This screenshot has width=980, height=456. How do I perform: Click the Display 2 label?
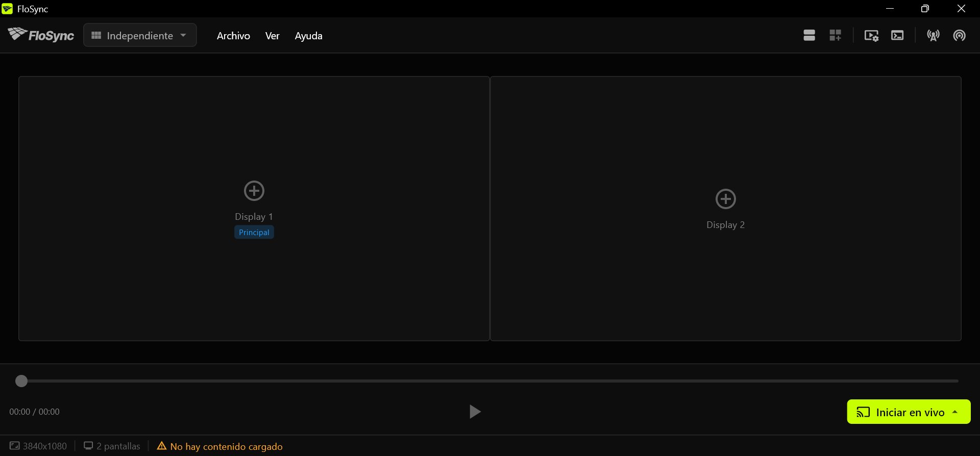coord(725,225)
